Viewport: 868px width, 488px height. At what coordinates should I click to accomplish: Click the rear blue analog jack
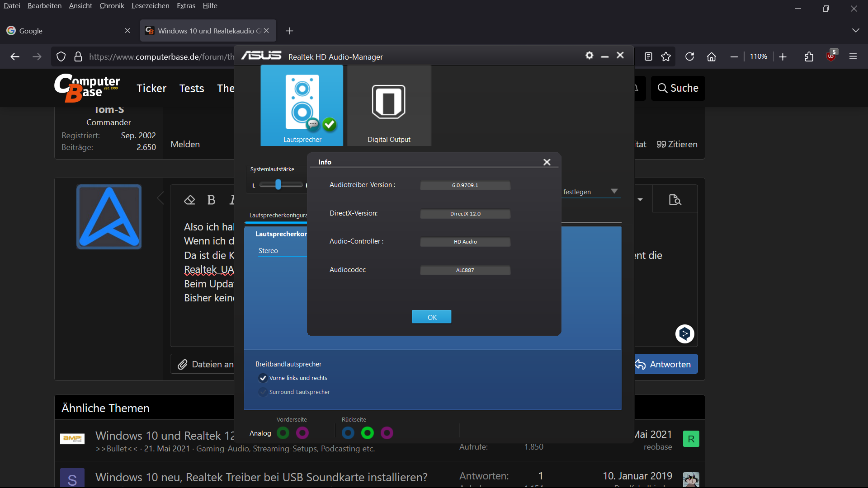click(348, 433)
